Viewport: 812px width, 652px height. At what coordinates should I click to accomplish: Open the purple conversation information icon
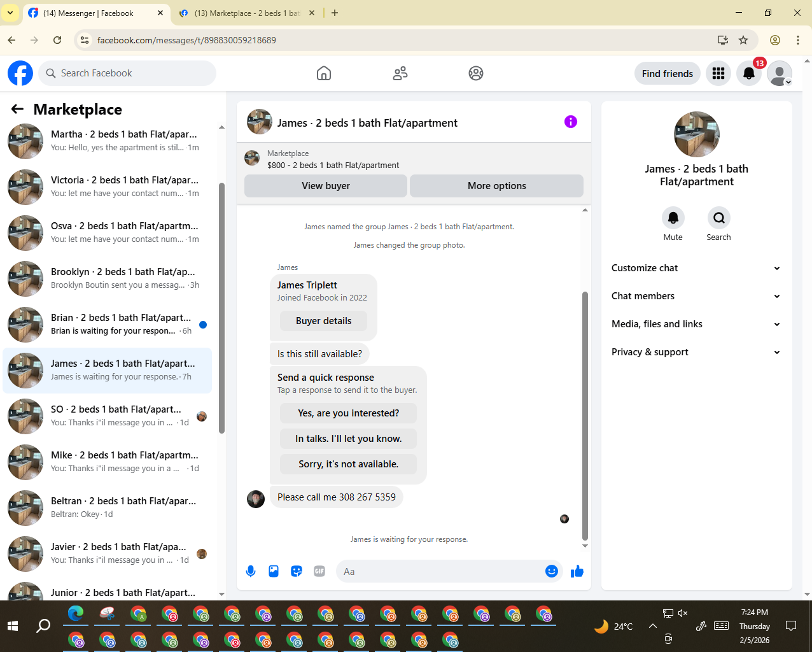coord(571,122)
